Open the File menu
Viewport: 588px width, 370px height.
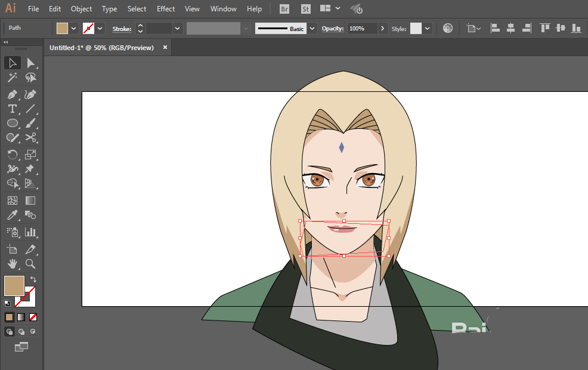33,8
